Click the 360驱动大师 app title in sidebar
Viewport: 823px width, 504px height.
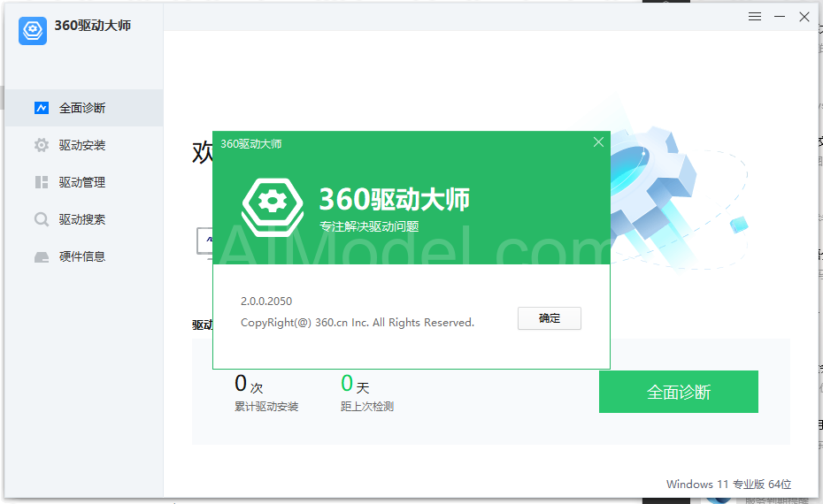tap(92, 25)
